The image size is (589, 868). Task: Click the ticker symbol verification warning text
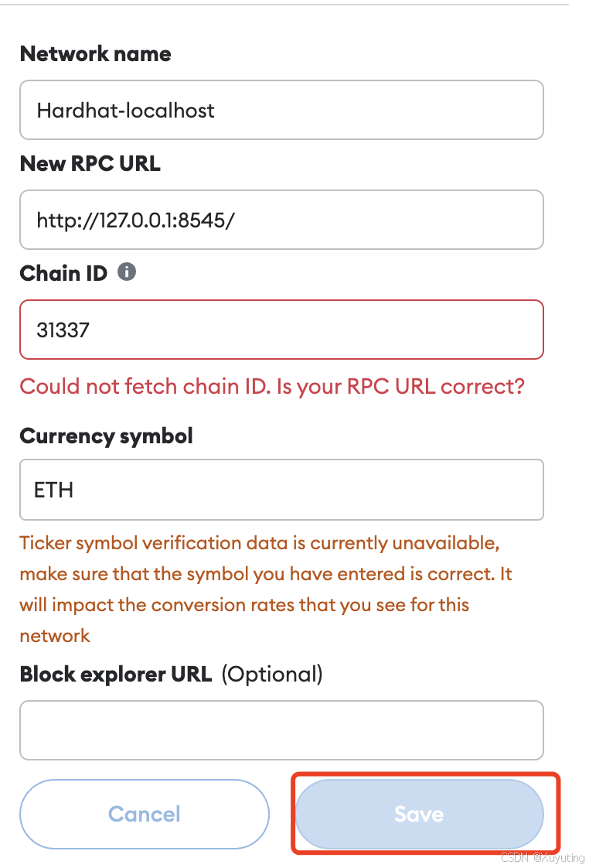coord(259,544)
